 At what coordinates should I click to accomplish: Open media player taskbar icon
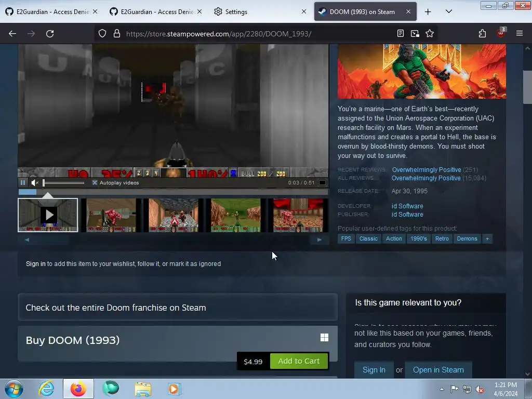(x=175, y=389)
